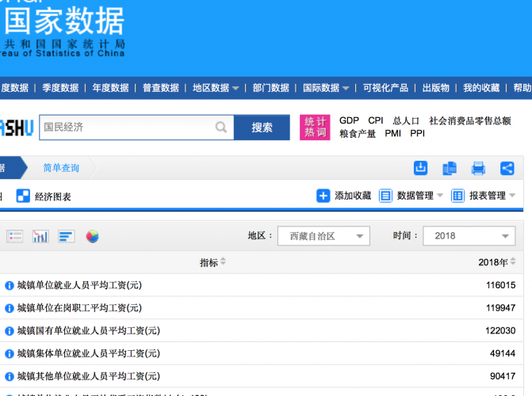Click the GDP hot keyword link

tap(349, 121)
